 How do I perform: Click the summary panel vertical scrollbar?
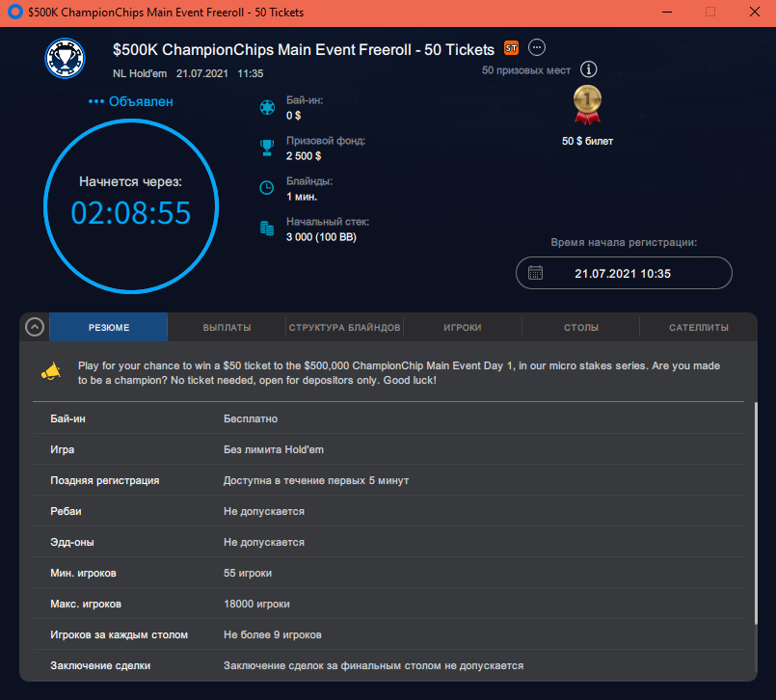[x=756, y=512]
